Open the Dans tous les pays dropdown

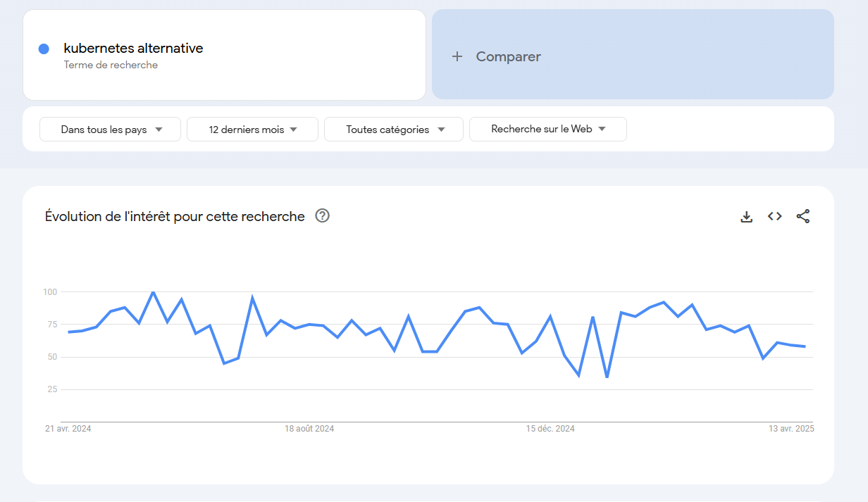(111, 130)
